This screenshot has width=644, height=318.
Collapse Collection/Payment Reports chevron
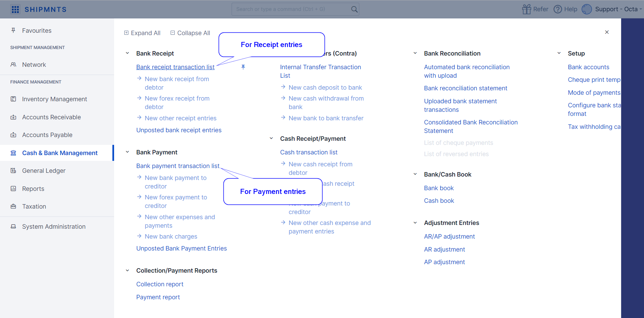click(x=127, y=270)
